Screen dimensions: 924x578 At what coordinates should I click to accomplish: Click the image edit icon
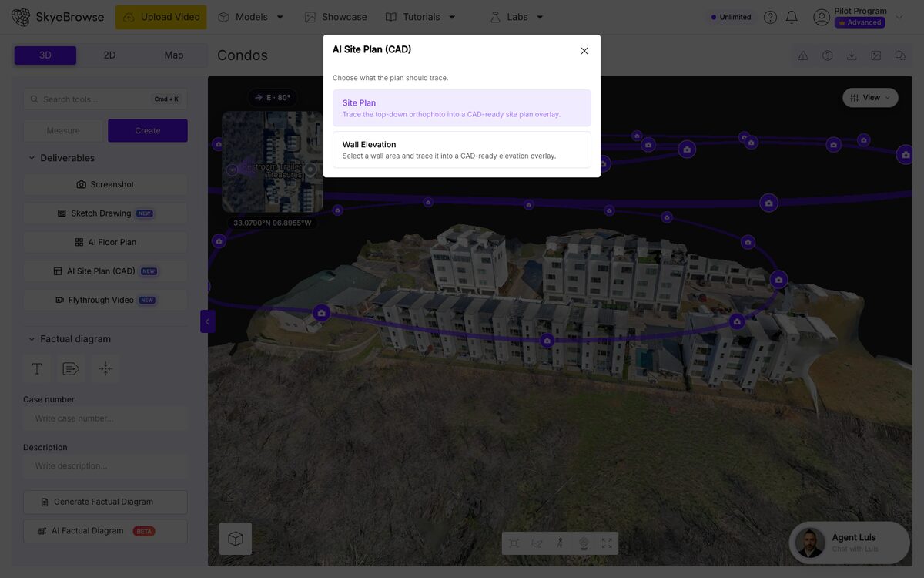tap(876, 55)
